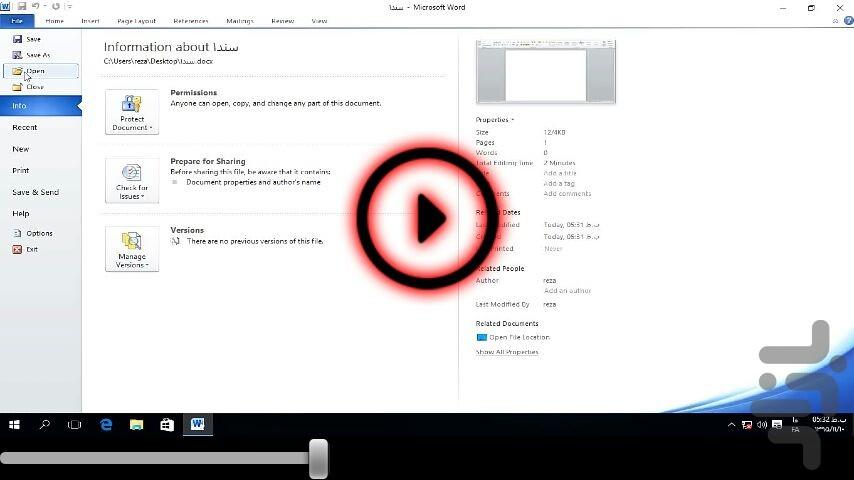Open Word Options from the sidebar
The width and height of the screenshot is (854, 480).
18,233
